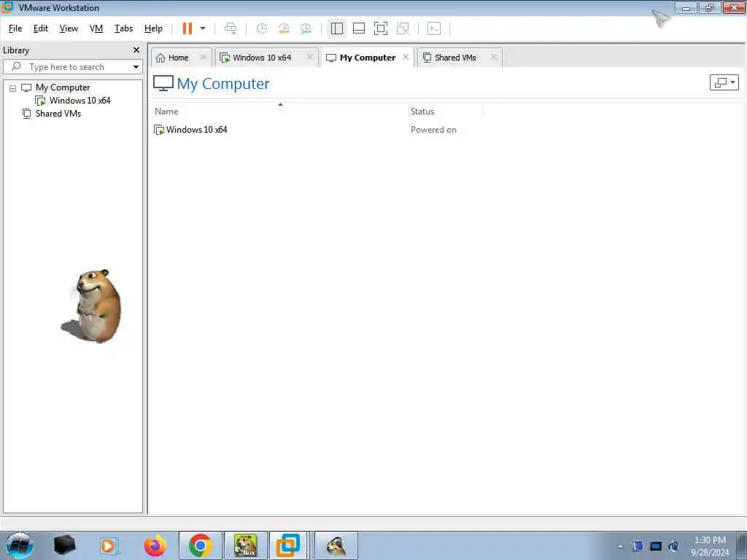Click the Unity mode toolbar icon
This screenshot has width=747, height=560.
point(403,28)
